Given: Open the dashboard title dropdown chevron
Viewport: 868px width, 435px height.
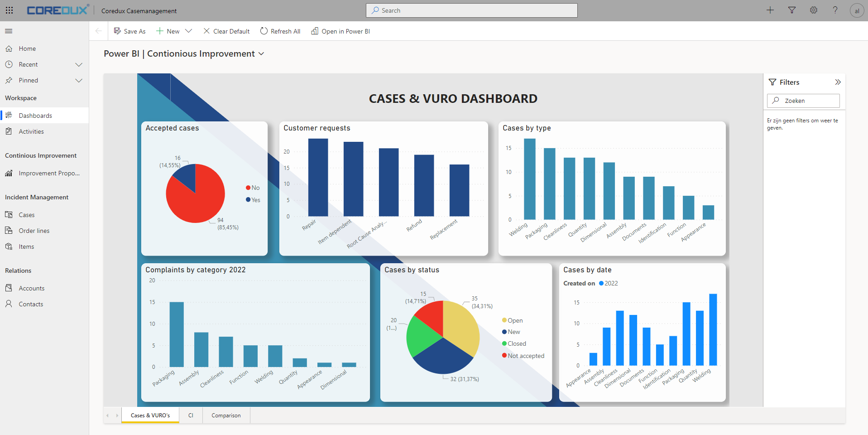Looking at the screenshot, I should (261, 54).
